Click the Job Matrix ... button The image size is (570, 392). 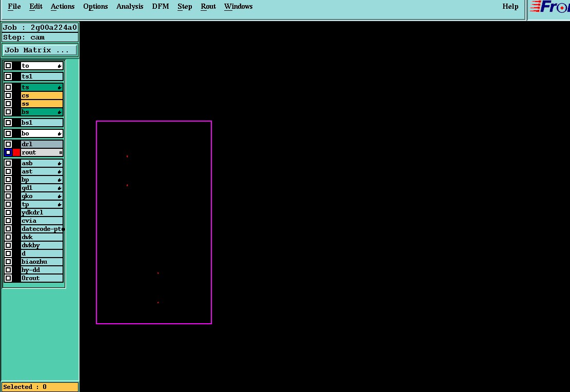pos(40,50)
